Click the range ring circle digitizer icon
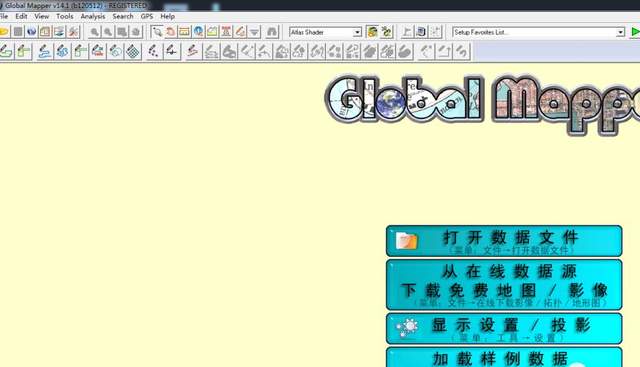This screenshot has width=640, height=367. (116, 52)
